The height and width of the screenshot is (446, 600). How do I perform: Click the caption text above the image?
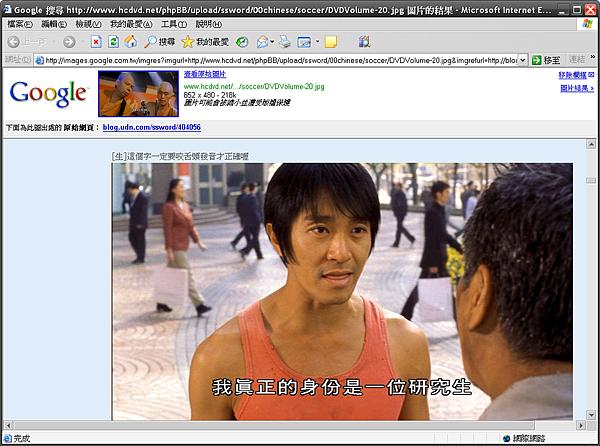pos(180,156)
